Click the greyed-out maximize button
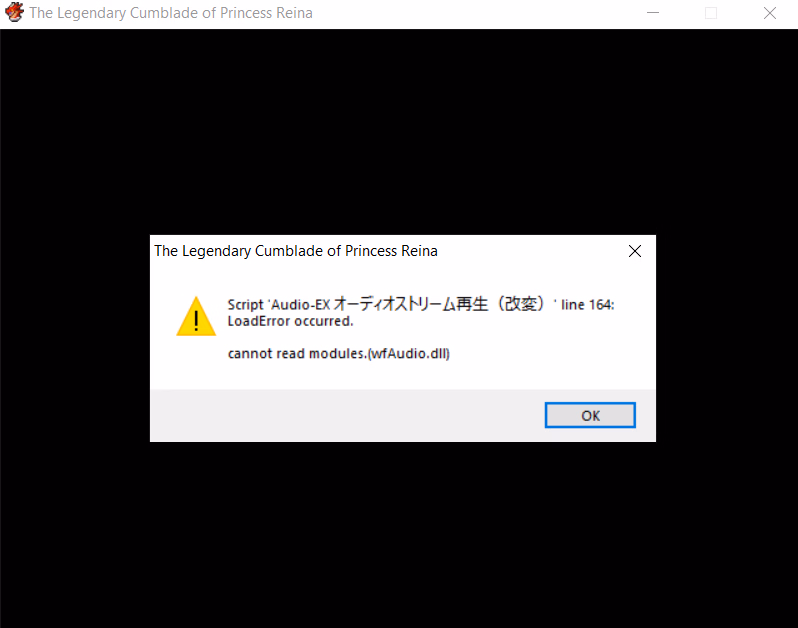 [711, 13]
